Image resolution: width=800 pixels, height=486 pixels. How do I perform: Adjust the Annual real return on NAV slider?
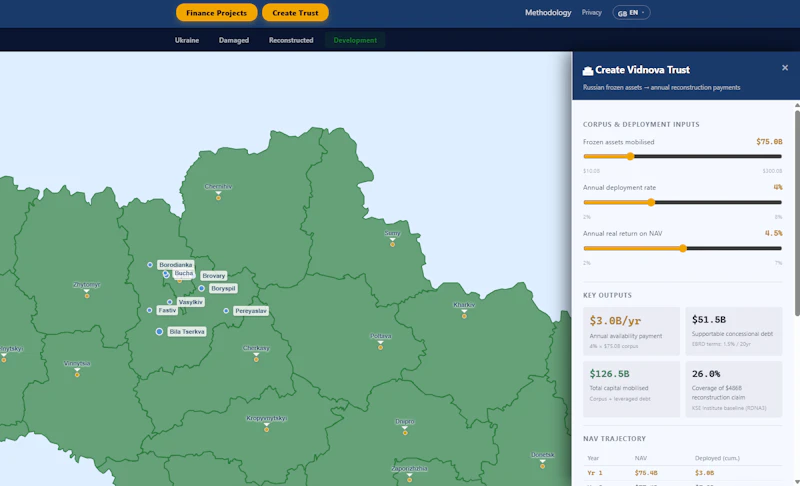click(682, 248)
